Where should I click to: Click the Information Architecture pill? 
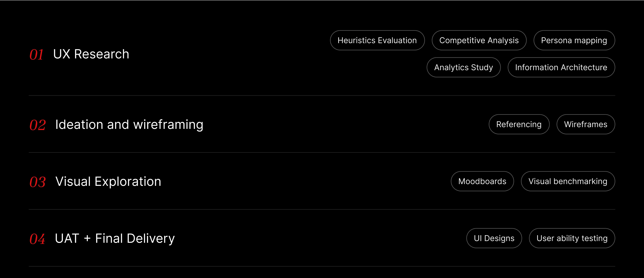(x=561, y=67)
